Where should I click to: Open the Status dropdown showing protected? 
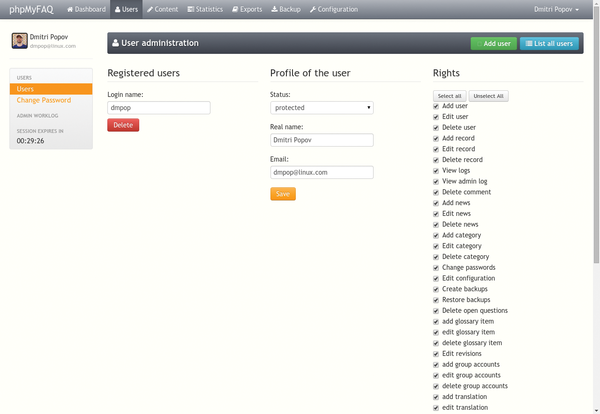(321, 107)
